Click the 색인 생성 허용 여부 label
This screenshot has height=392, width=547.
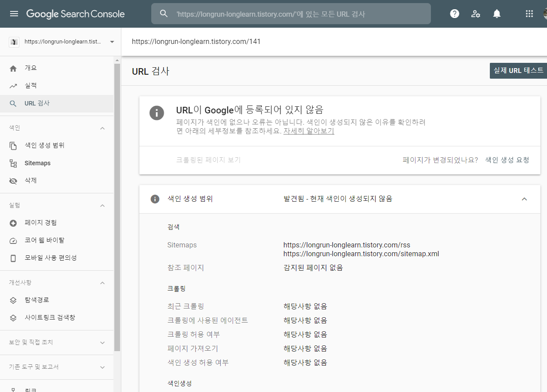pyautogui.click(x=198, y=363)
